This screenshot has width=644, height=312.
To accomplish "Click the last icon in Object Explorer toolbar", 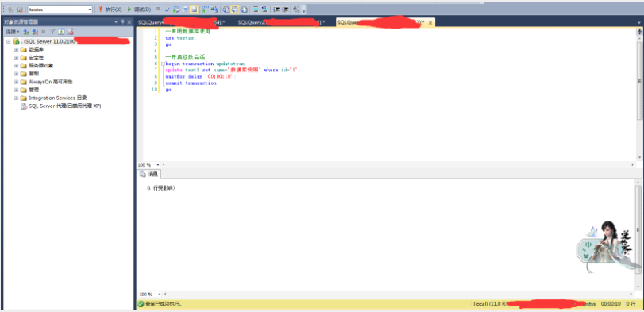I will (71, 32).
